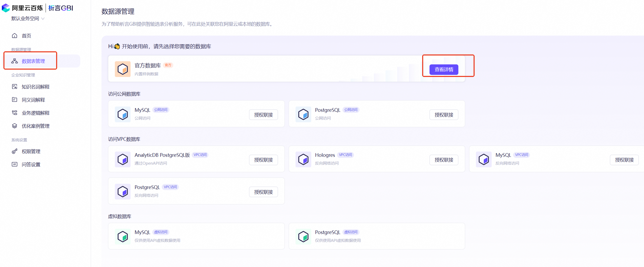Click 授权联接 for AnalyticDB PostgreSQL版
The image size is (644, 267).
(263, 160)
